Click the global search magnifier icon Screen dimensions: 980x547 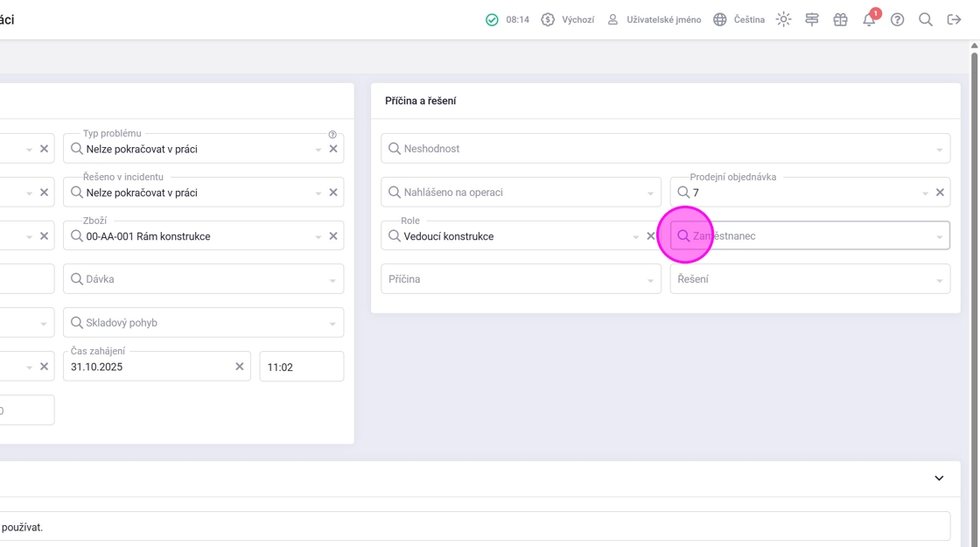pyautogui.click(x=925, y=19)
